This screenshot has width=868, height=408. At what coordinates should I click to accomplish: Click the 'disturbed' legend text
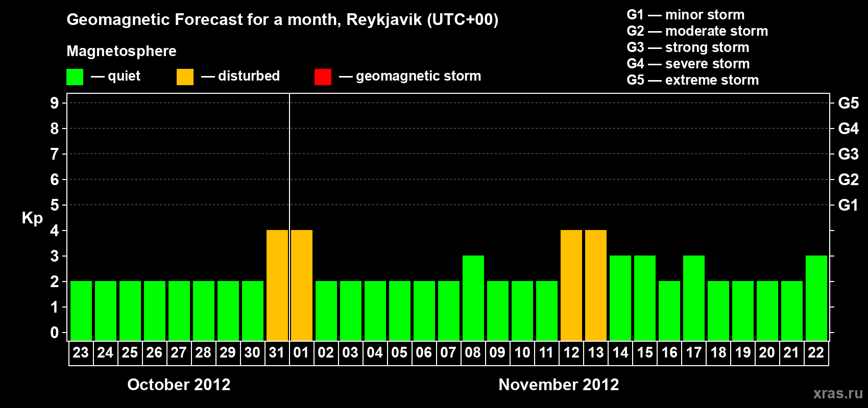pyautogui.click(x=249, y=76)
